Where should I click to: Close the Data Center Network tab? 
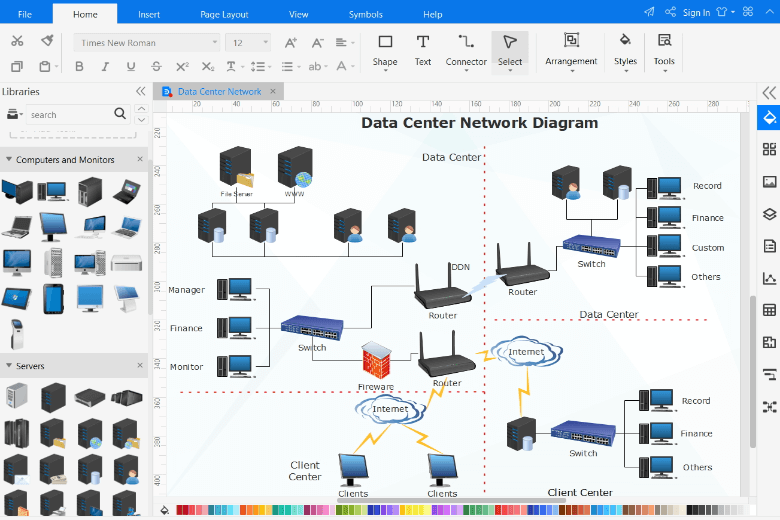point(273,91)
